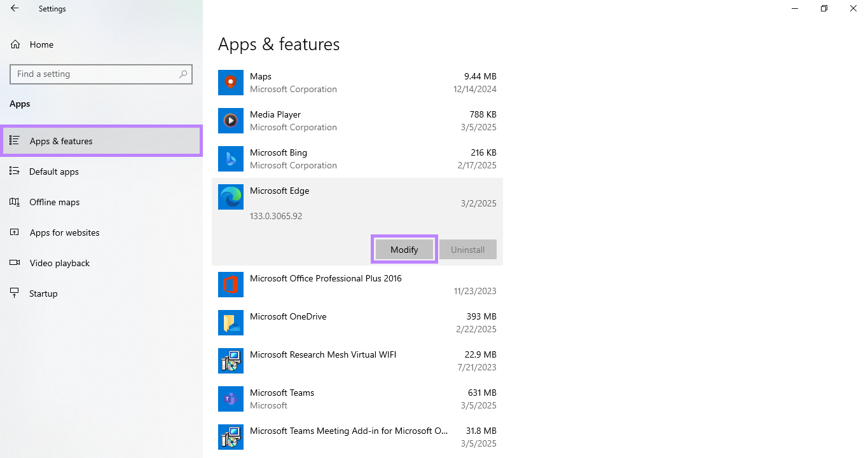Click the Microsoft Bing app icon

[230, 159]
